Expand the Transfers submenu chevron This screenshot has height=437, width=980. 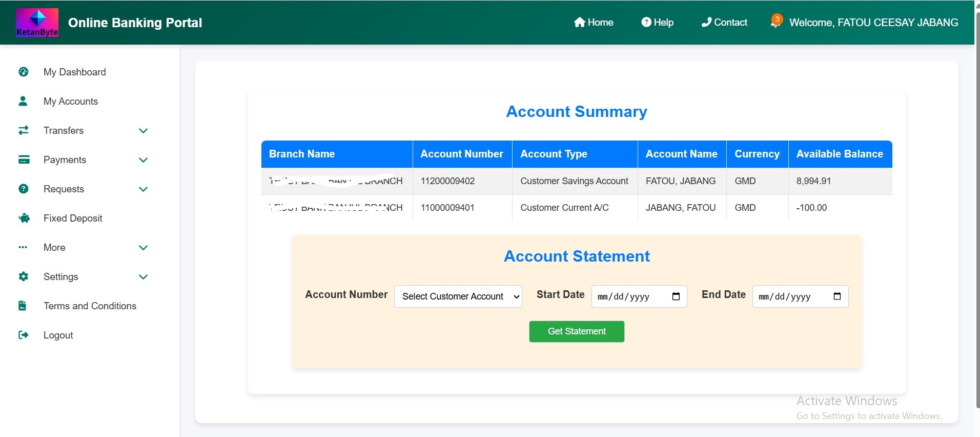click(144, 130)
